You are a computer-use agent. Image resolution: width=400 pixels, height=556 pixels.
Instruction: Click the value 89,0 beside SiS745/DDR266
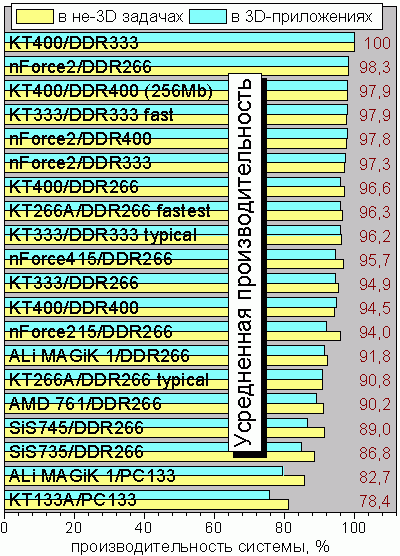375,429
